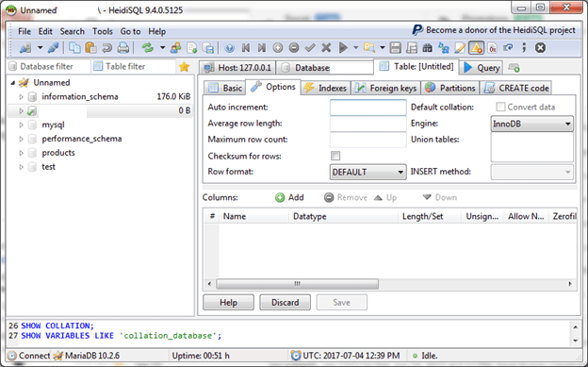Switch to the Query tab
The height and width of the screenshot is (367, 588).
tap(482, 68)
